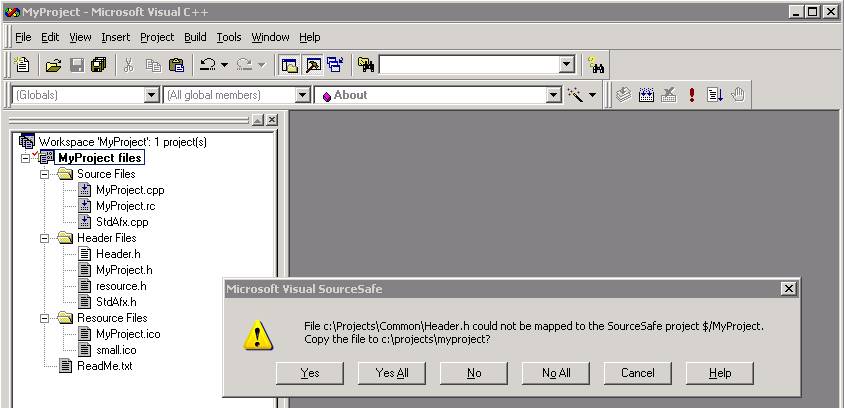The height and width of the screenshot is (408, 844).
Task: Collapse the Header Files folder
Action: (x=45, y=238)
